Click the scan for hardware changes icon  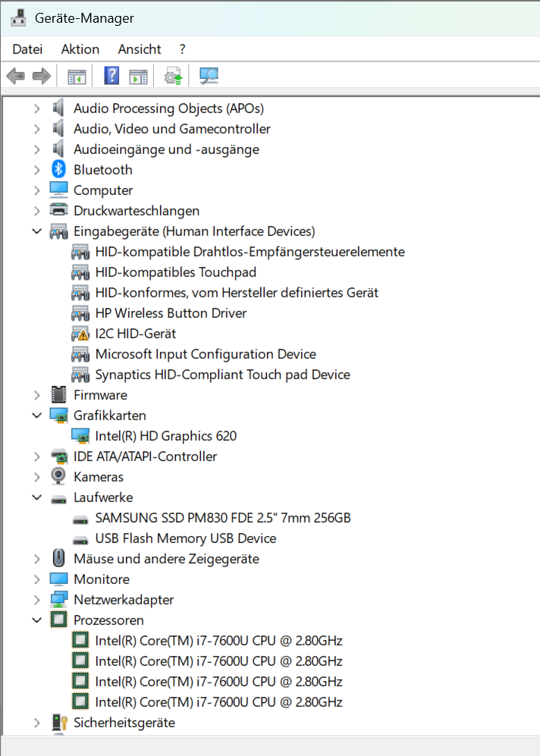tap(209, 76)
